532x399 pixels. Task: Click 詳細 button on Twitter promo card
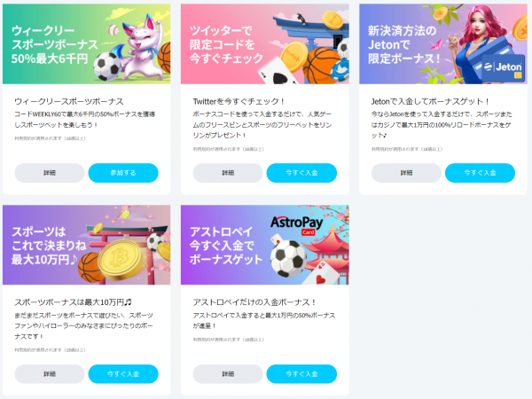point(228,173)
